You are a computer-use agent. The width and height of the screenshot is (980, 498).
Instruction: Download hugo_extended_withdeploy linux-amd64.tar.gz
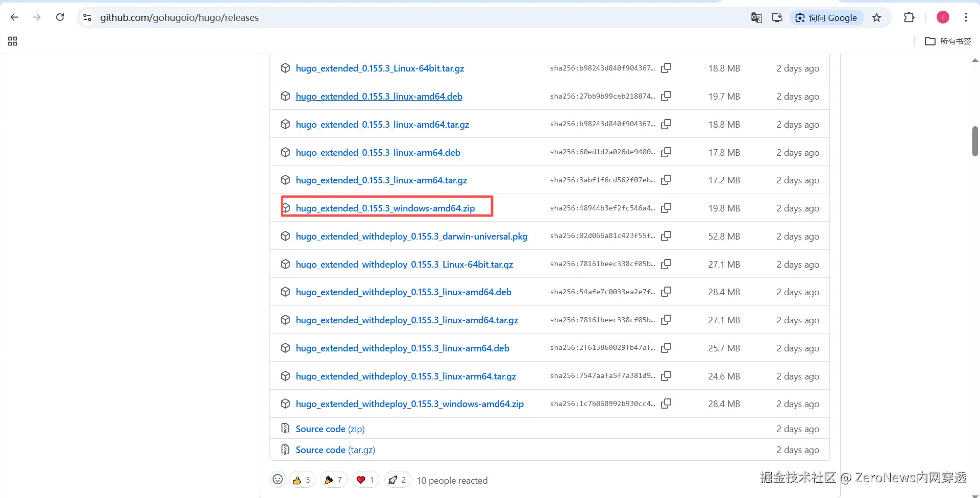point(407,320)
